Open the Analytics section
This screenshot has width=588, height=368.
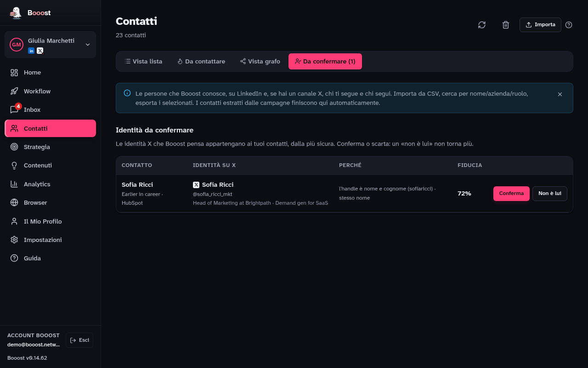51,184
